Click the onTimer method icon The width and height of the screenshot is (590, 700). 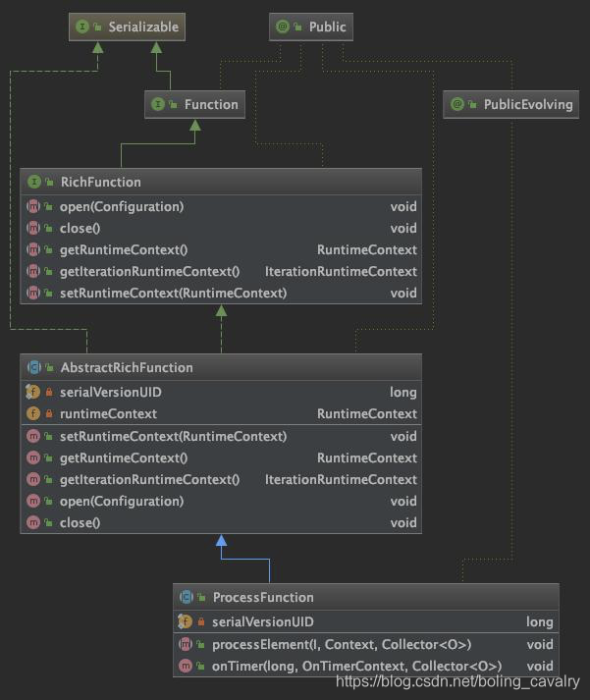(x=186, y=666)
